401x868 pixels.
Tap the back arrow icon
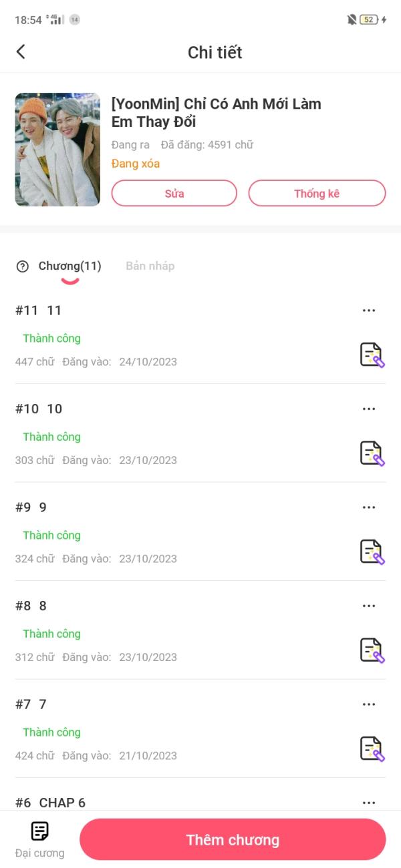point(21,52)
